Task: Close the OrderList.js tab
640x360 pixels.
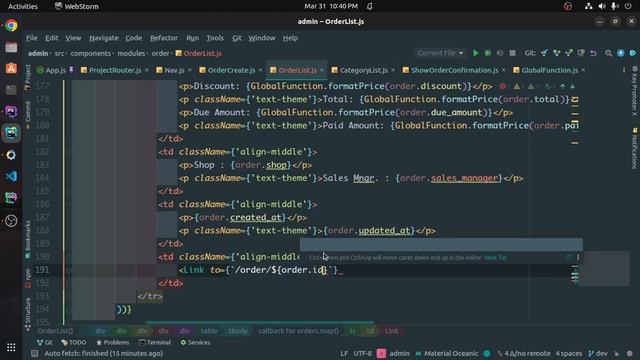Action: (x=322, y=70)
